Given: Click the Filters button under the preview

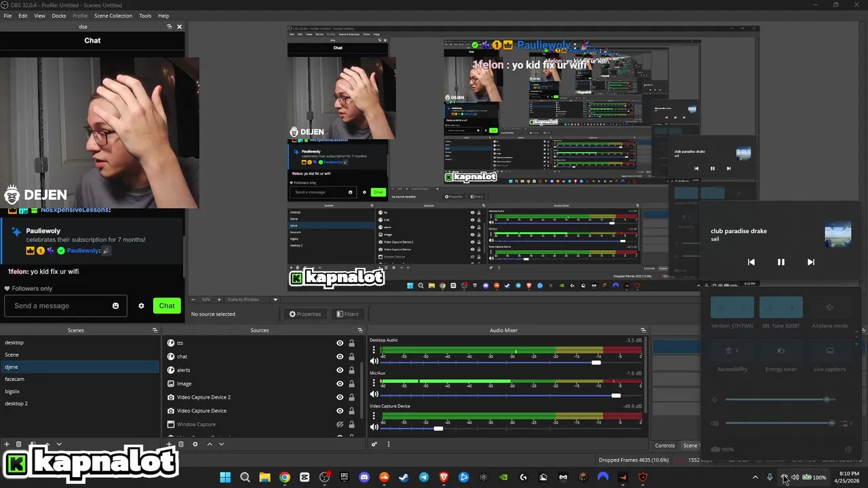Looking at the screenshot, I should [x=347, y=314].
